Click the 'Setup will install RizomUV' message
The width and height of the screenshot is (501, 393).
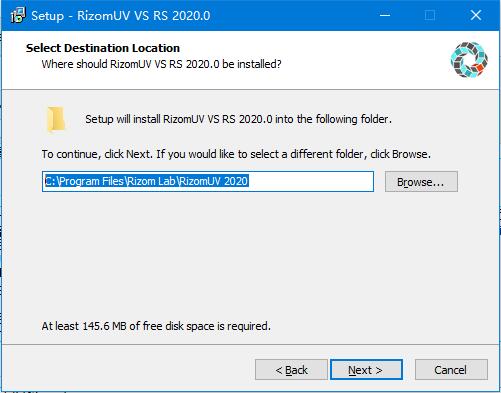tap(238, 119)
